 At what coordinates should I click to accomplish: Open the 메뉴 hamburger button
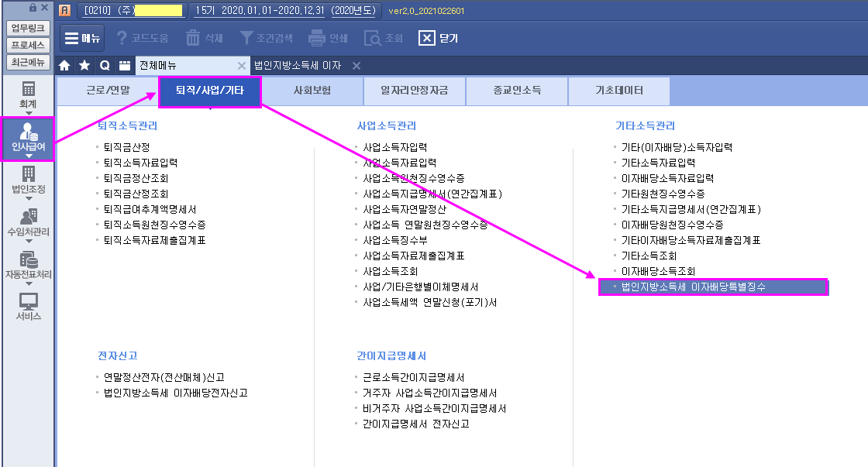point(82,38)
